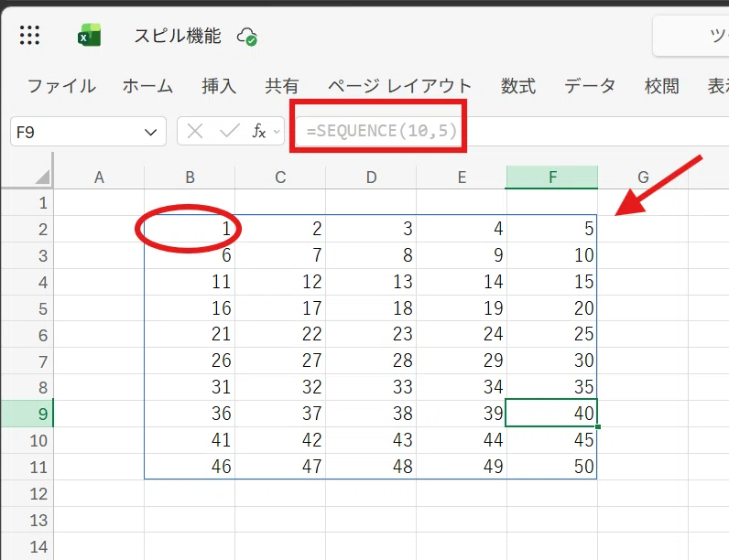The height and width of the screenshot is (560, 729).
Task: Open the ファイル menu tab
Action: coord(62,86)
